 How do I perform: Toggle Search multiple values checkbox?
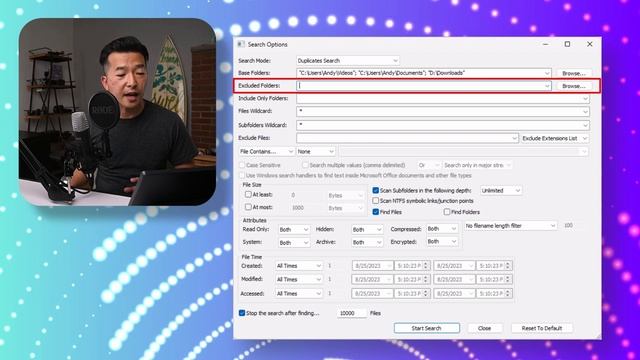pyautogui.click(x=305, y=165)
